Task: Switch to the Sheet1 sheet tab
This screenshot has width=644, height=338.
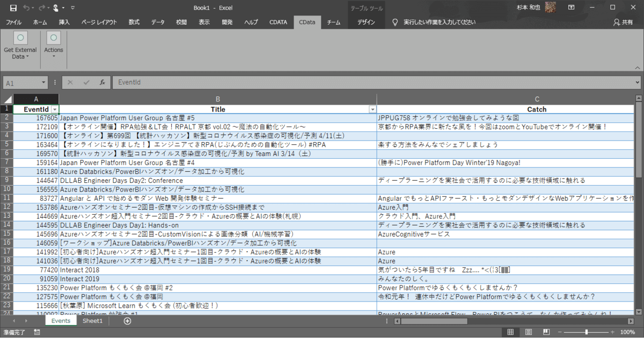Action: (x=92, y=321)
